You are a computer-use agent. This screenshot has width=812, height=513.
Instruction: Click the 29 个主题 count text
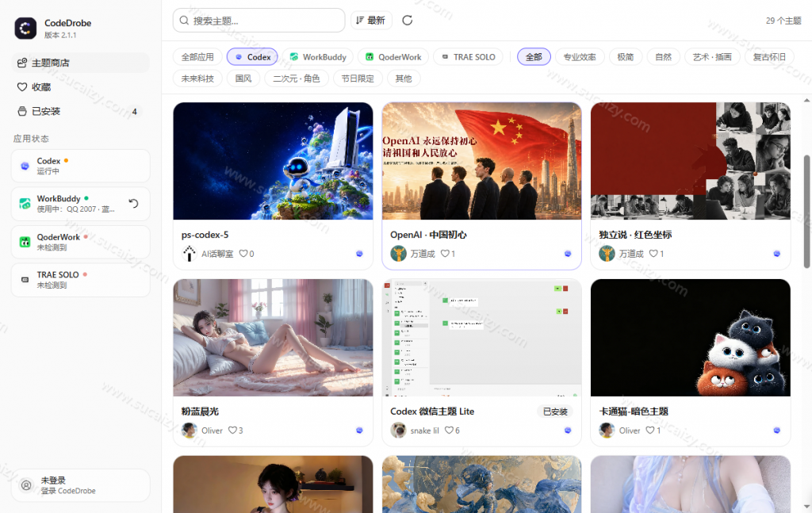pos(783,21)
